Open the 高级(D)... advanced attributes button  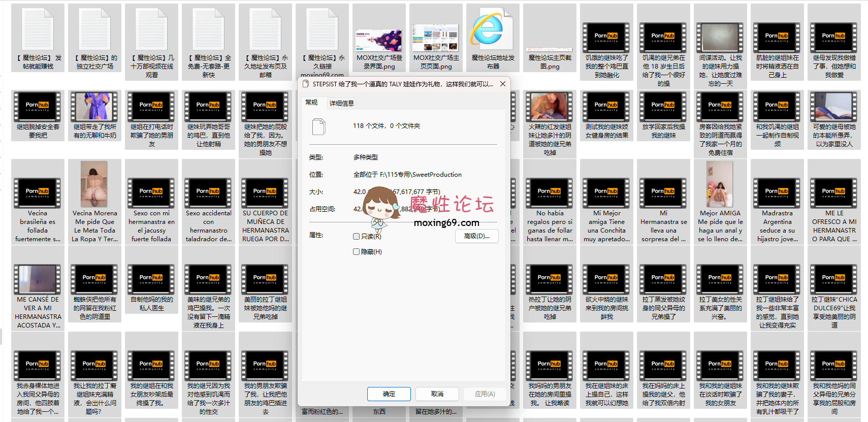(476, 236)
